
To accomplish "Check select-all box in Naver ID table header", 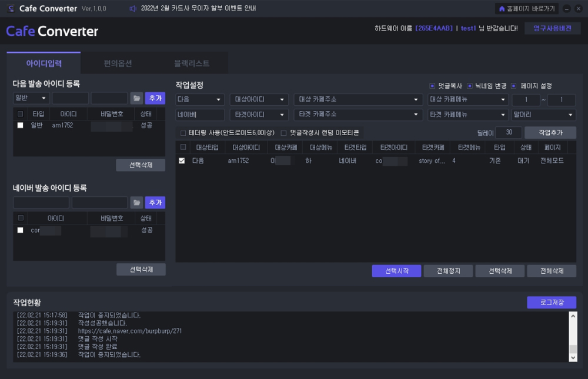I will [21, 218].
